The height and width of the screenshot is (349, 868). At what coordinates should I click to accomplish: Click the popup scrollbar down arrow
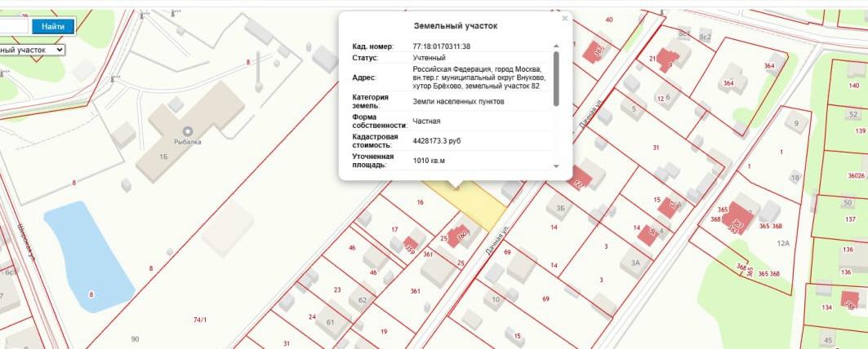(x=557, y=166)
